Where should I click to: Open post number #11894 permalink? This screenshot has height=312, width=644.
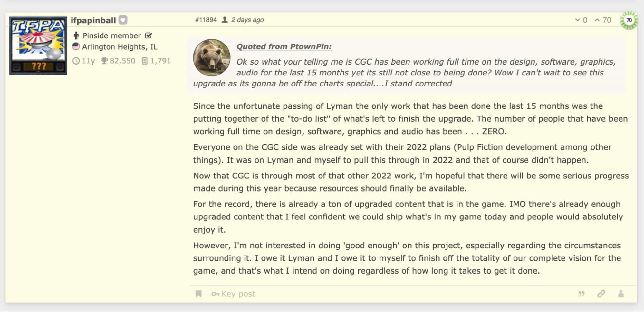[x=206, y=20]
